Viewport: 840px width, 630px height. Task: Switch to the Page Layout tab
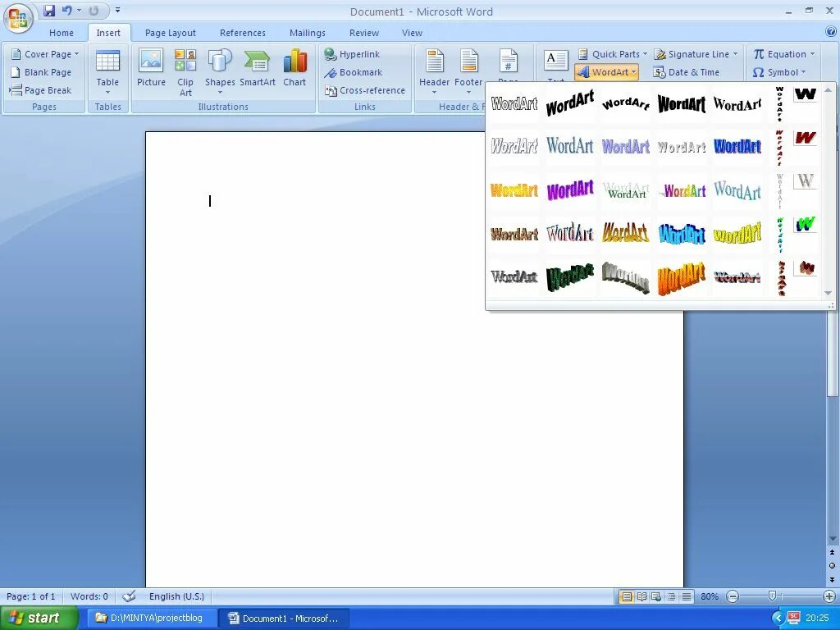point(171,33)
